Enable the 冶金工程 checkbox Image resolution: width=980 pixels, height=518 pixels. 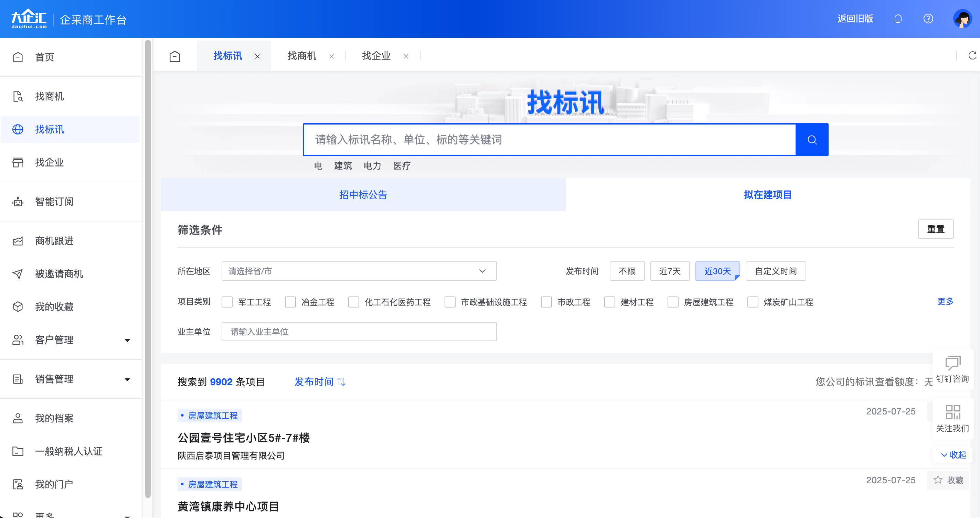pos(291,302)
